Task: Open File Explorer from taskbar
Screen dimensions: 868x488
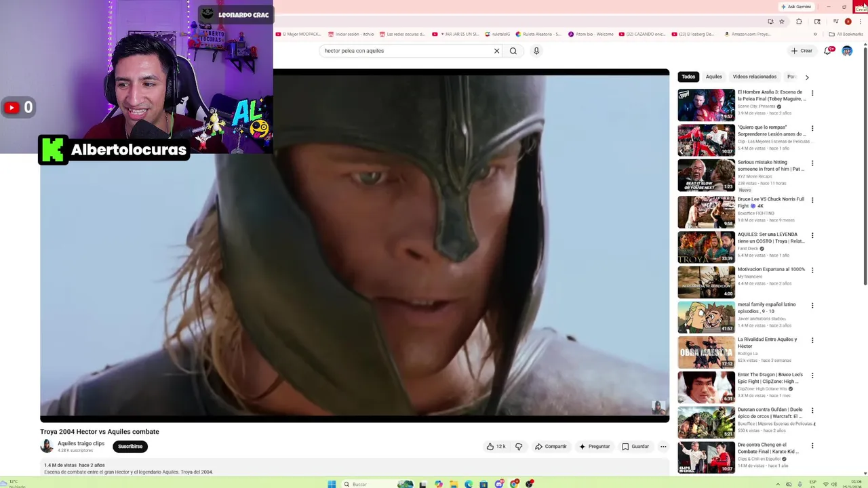Action: [454, 484]
